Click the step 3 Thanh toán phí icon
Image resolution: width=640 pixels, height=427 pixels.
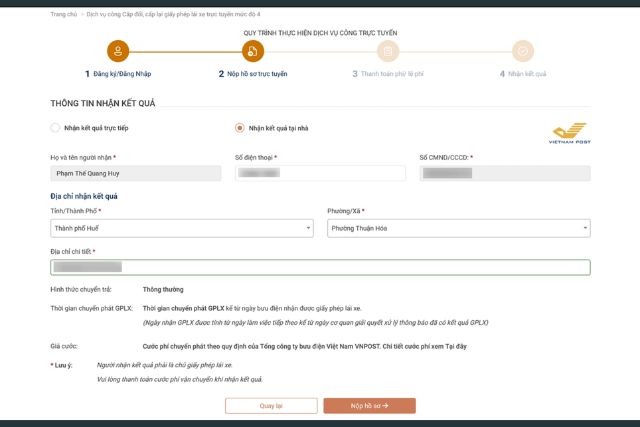point(388,51)
